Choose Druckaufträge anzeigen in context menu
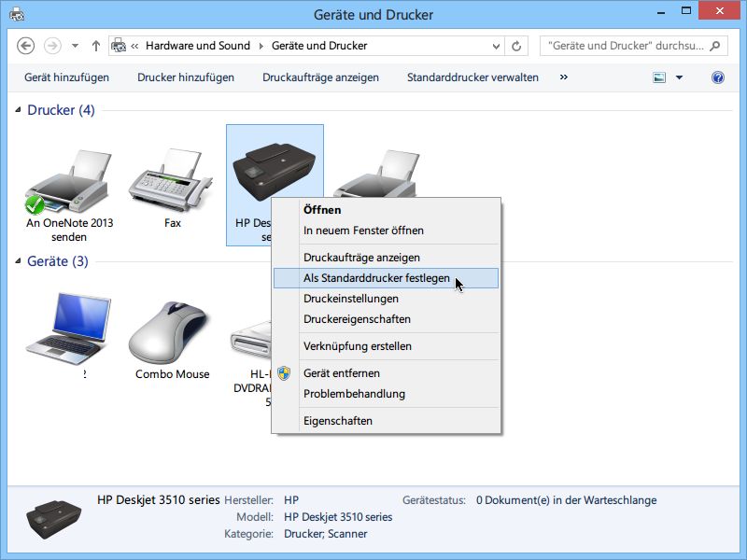Viewport: 747px width, 560px height. coord(386,258)
